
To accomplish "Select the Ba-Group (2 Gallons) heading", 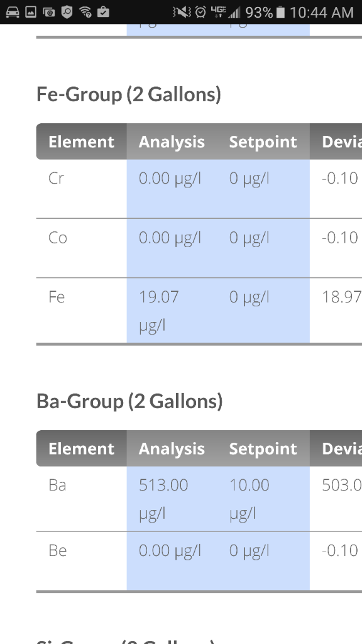I will click(129, 401).
